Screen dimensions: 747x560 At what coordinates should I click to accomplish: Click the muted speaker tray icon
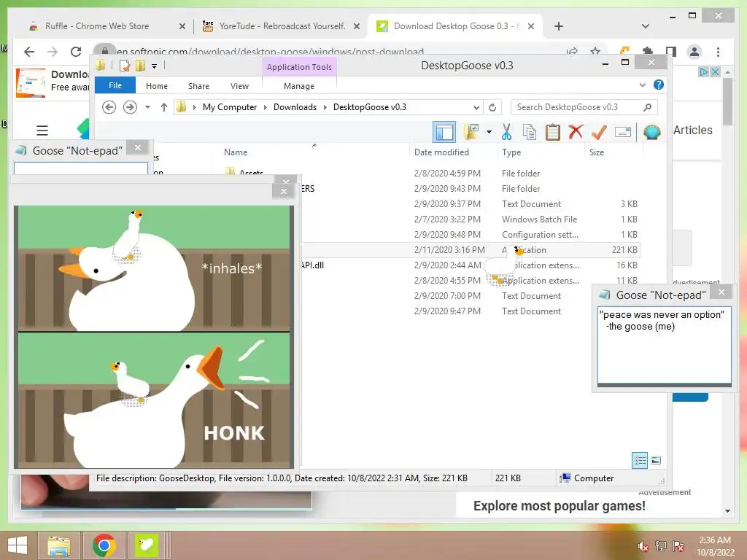(643, 547)
